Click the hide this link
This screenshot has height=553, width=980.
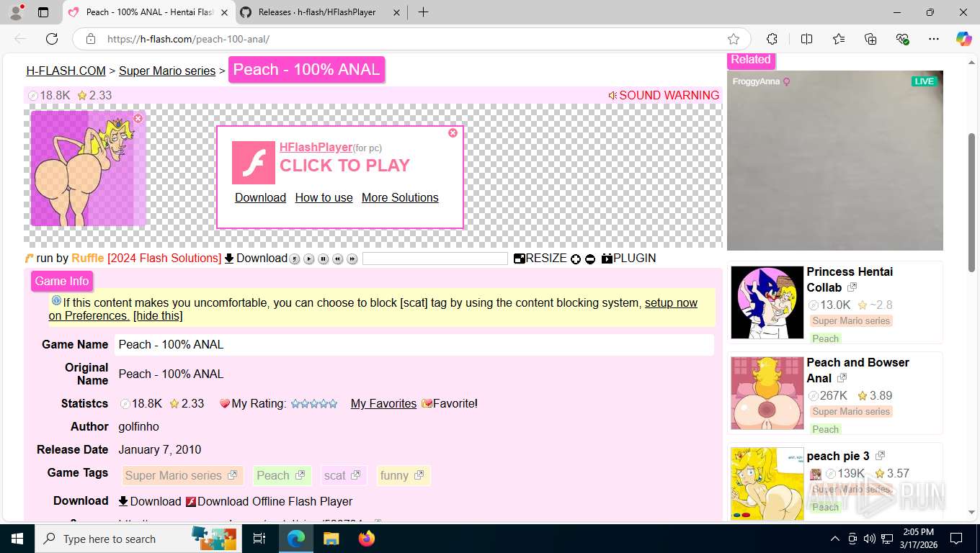pos(158,315)
